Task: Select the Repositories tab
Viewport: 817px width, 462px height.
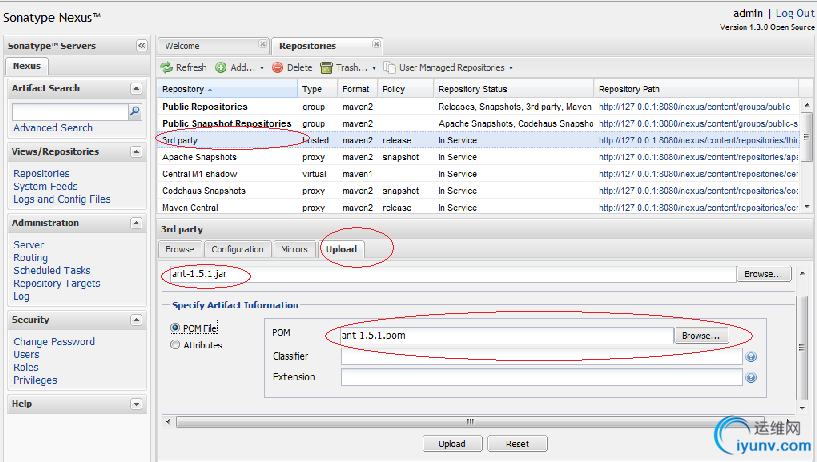Action: [x=307, y=46]
